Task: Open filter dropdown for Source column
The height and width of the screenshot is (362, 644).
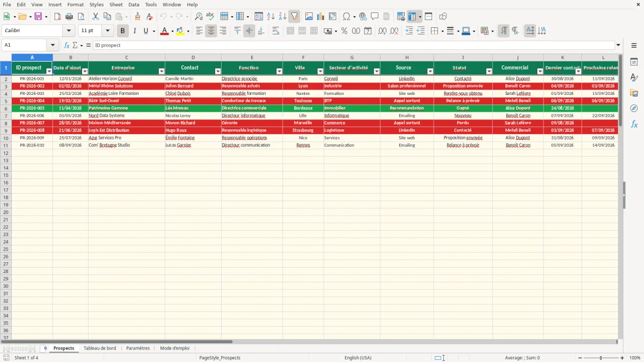Action: [430, 71]
